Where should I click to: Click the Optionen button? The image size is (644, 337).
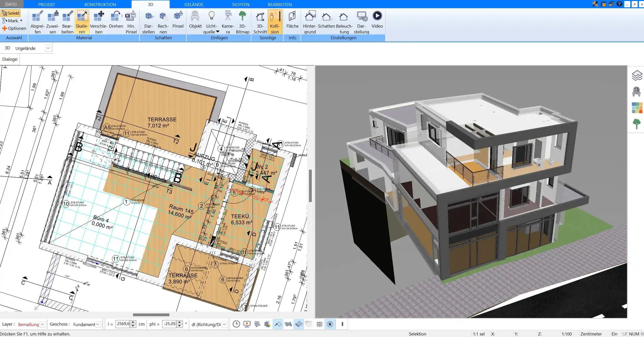coord(14,28)
